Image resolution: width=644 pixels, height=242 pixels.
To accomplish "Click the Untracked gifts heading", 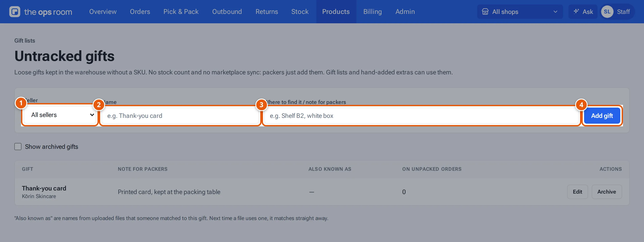I will (64, 56).
